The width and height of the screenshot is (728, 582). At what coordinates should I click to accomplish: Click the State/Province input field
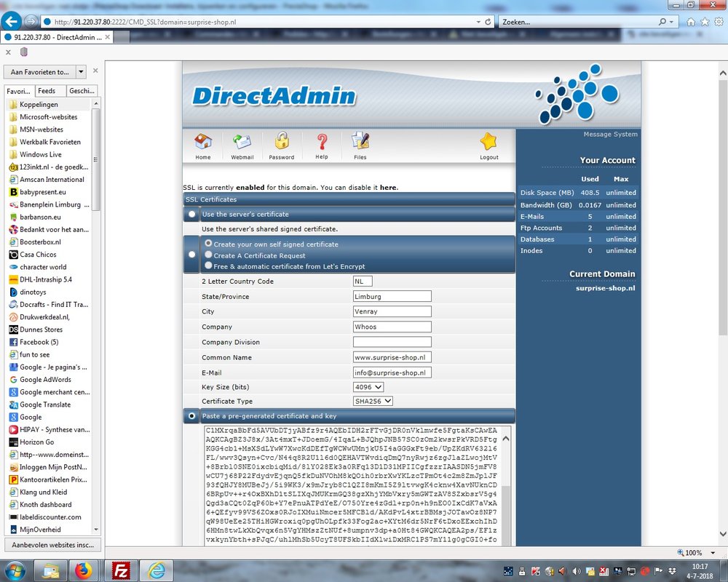pyautogui.click(x=392, y=297)
